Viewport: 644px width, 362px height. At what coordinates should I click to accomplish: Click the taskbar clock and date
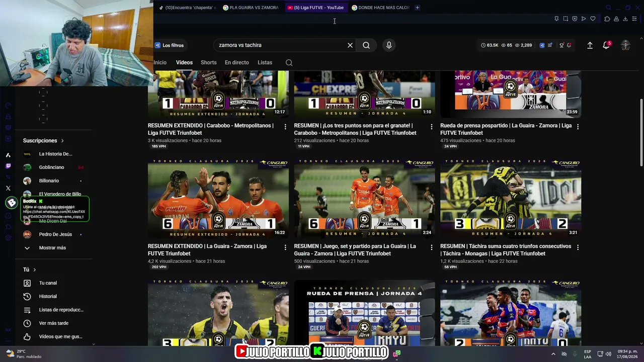[627, 354]
